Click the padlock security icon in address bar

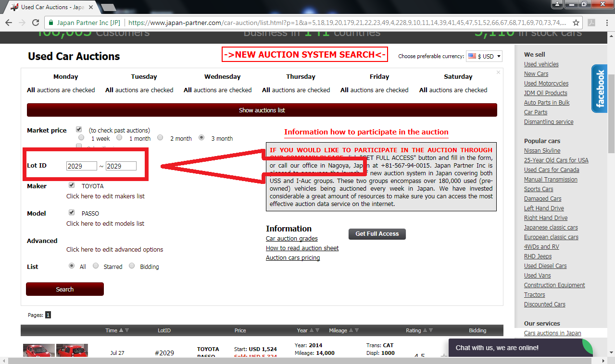point(51,22)
